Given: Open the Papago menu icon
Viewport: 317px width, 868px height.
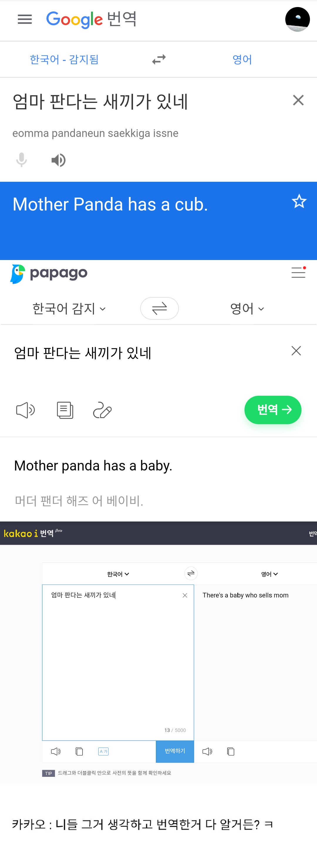Looking at the screenshot, I should point(299,272).
